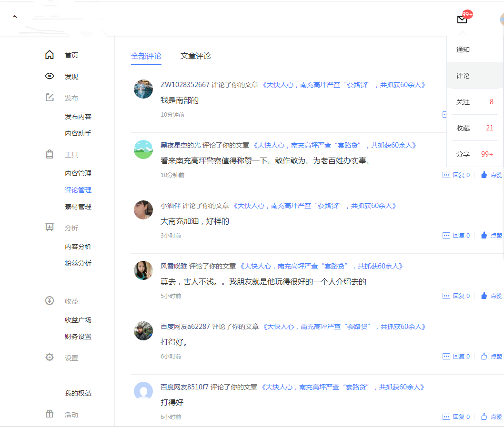This screenshot has width=504, height=427.
Task: Open 内容管理 in the sidebar
Action: point(78,173)
